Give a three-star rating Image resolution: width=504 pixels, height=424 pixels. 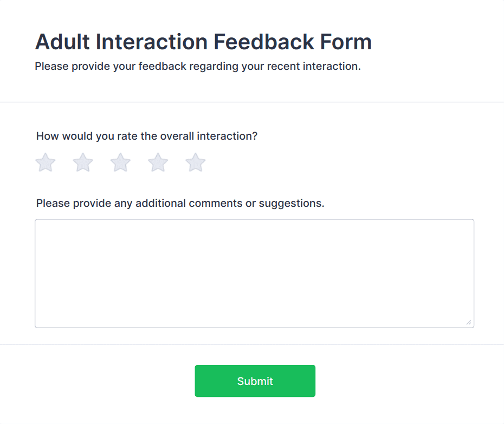120,162
